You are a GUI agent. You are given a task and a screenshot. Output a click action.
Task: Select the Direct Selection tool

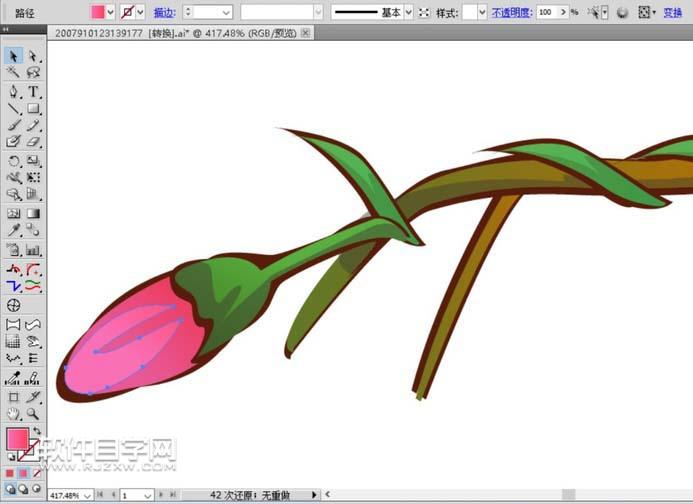[x=33, y=56]
